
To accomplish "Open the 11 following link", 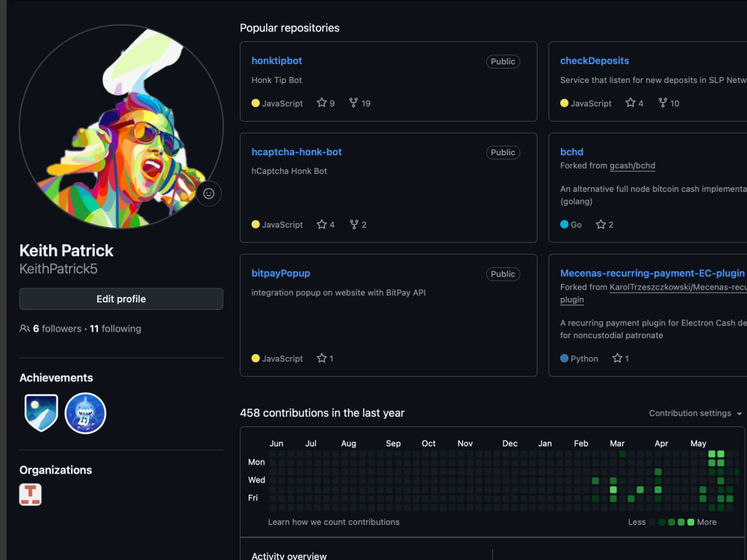I will 115,329.
